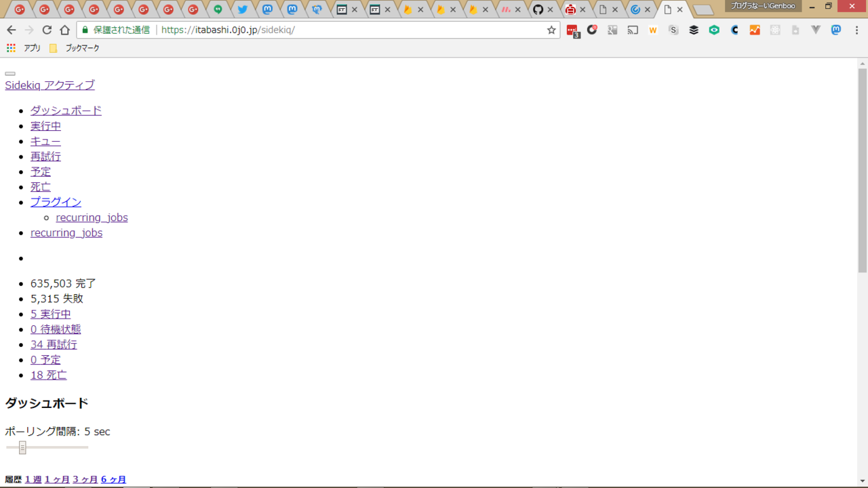This screenshot has height=488, width=868.
Task: Expand the プラグイン plugins menu
Action: click(x=56, y=202)
